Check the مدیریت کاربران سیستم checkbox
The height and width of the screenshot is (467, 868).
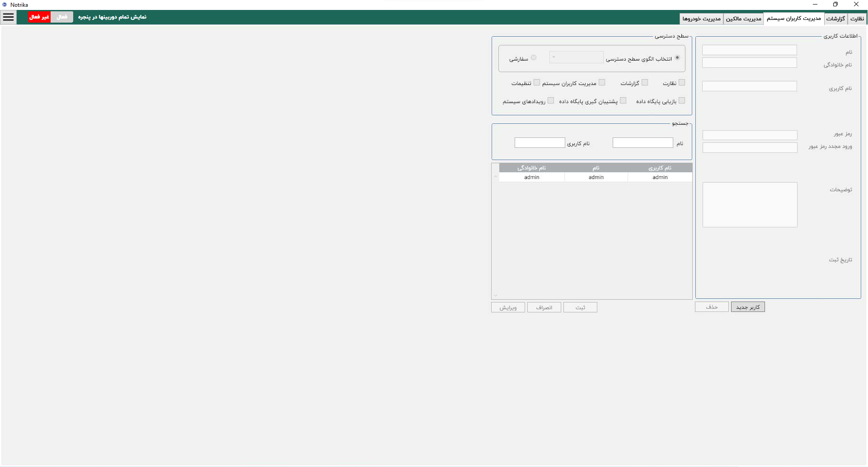coord(602,83)
